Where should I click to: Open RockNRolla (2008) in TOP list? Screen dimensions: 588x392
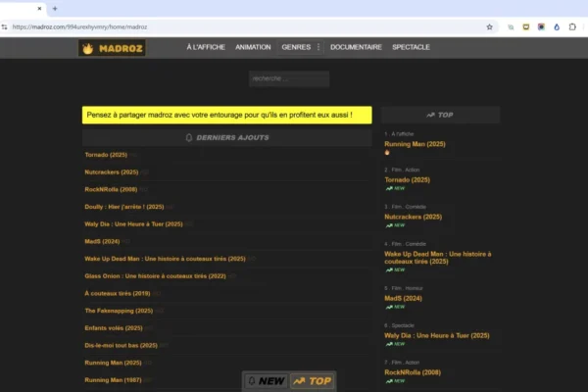pyautogui.click(x=413, y=372)
